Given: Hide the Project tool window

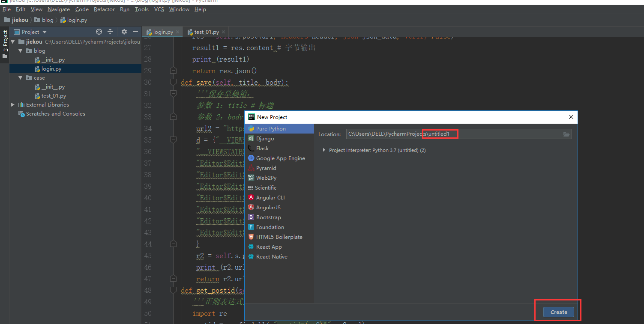Looking at the screenshot, I should pos(135,32).
